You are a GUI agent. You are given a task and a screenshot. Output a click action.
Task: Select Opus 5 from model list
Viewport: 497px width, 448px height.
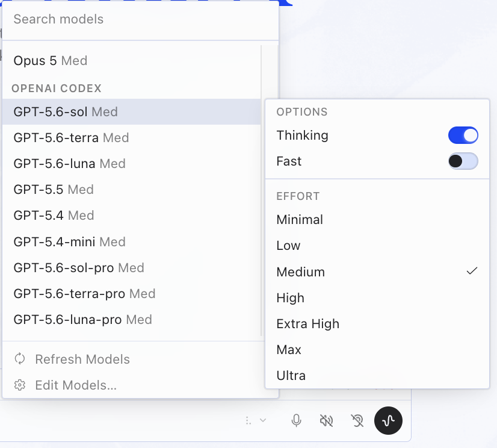132,60
